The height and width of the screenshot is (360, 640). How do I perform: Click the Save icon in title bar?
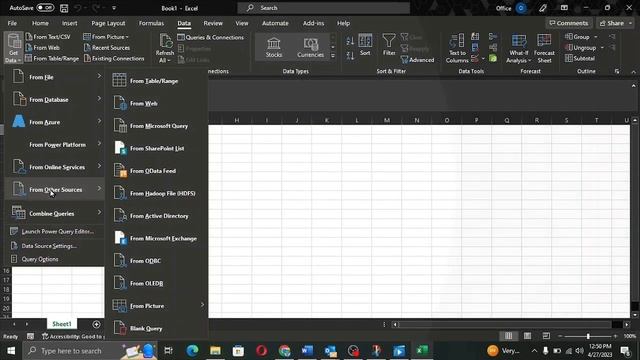64,8
